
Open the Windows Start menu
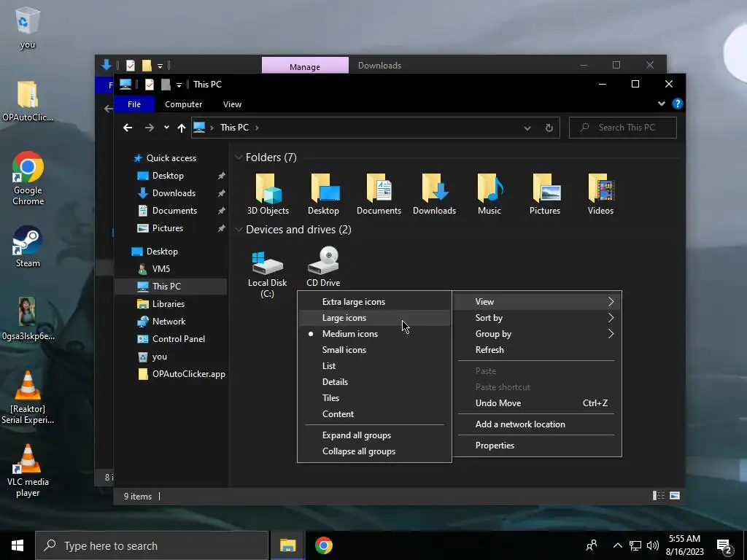(x=18, y=545)
